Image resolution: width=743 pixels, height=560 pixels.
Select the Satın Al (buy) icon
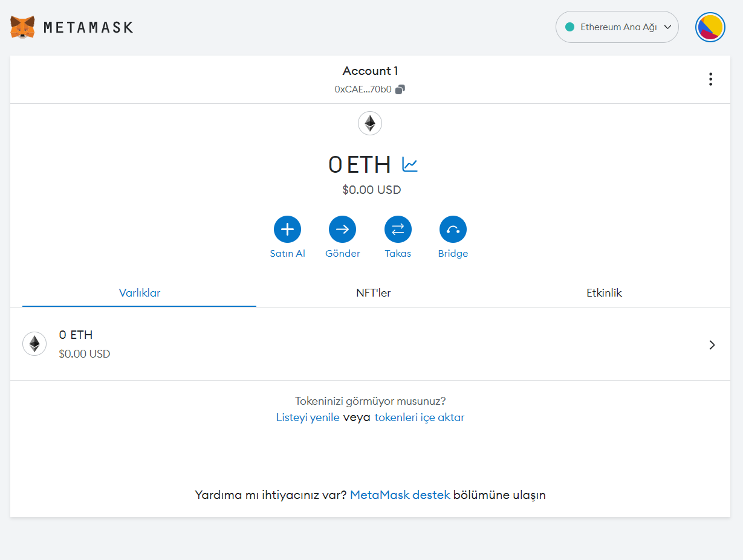click(287, 229)
